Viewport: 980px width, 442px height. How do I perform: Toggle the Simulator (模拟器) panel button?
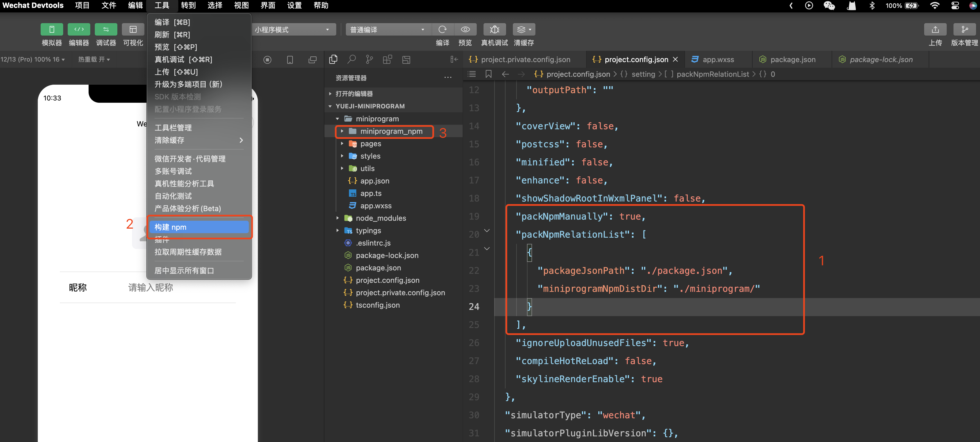pos(52,29)
